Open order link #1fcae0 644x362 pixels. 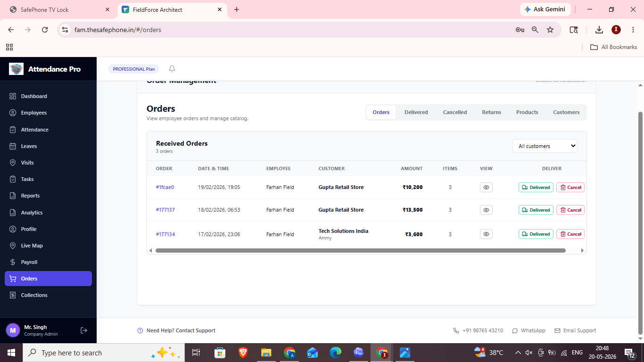(165, 187)
